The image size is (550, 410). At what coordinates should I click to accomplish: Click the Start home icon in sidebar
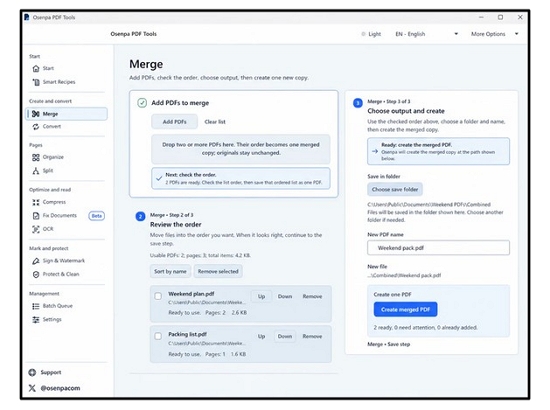coord(36,68)
